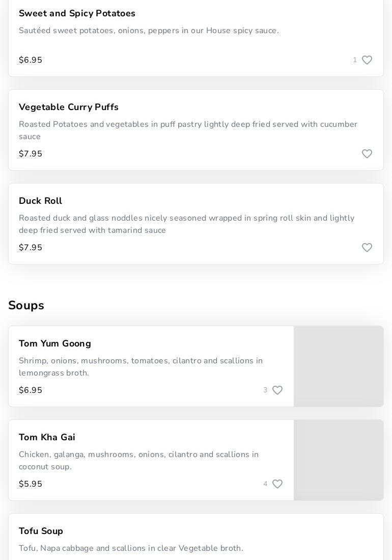The height and width of the screenshot is (560, 392).
Task: Like the Sweet and Spicy Potatoes dish
Action: [x=367, y=60]
